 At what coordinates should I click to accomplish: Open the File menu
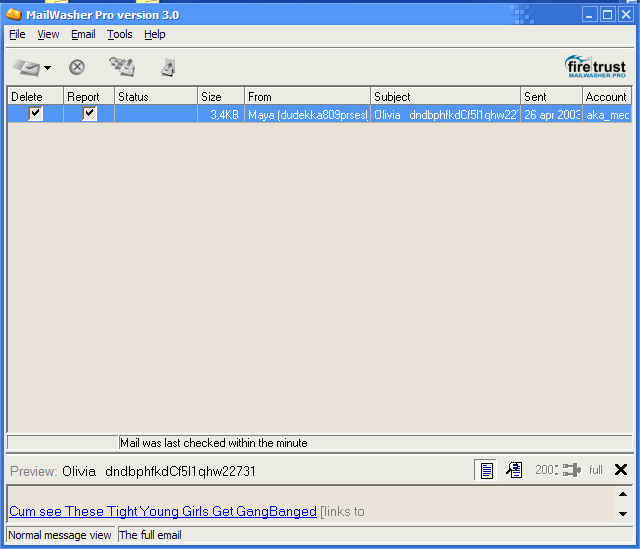coord(17,34)
